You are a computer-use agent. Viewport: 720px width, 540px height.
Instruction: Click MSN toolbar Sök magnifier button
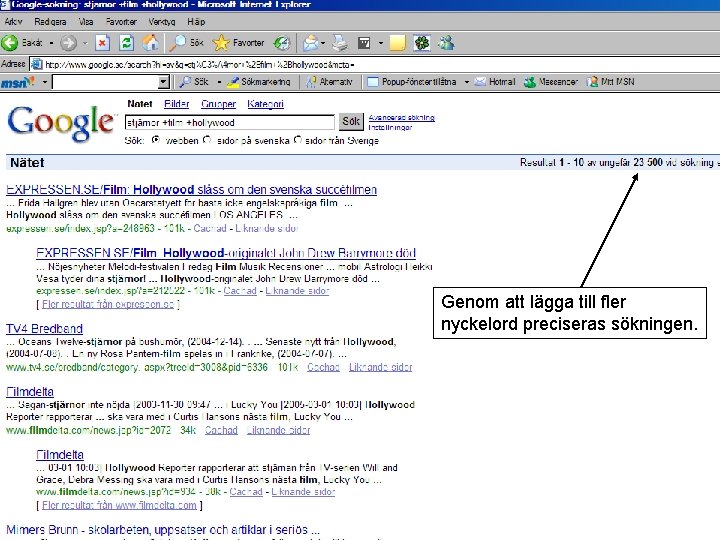(x=194, y=82)
